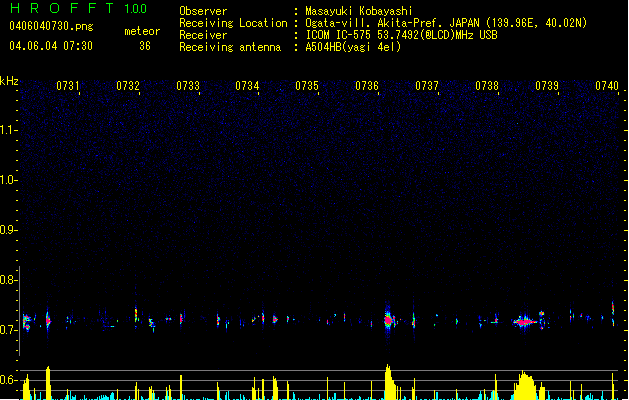Click the 0.9 kHz axis label

click(8, 230)
